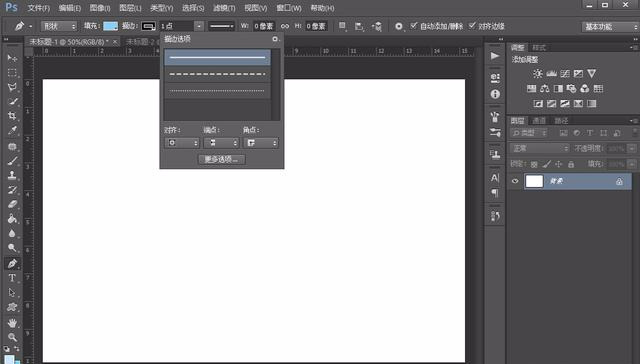
Task: Toggle layer filtering switch in Layers panel
Action: click(x=636, y=133)
